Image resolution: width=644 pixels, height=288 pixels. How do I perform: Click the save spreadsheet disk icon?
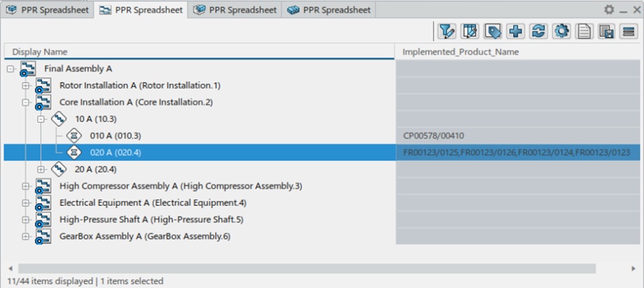(x=606, y=31)
